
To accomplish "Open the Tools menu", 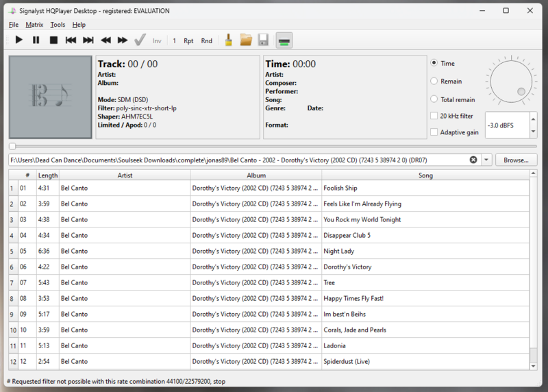I will [x=58, y=25].
